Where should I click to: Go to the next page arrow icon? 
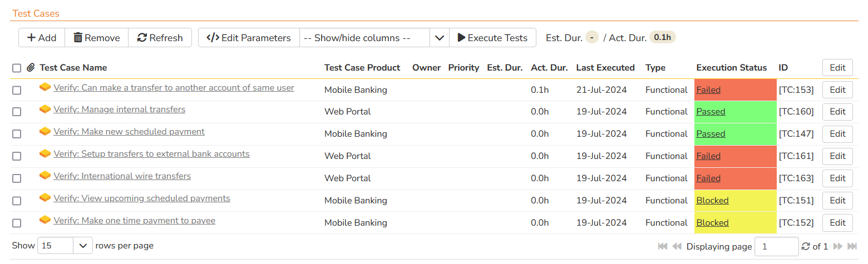tap(839, 246)
